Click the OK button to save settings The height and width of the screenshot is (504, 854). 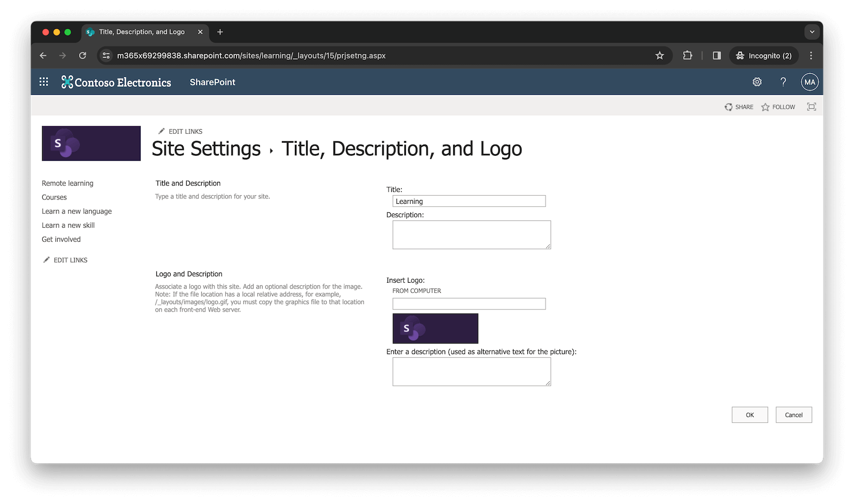coord(749,414)
